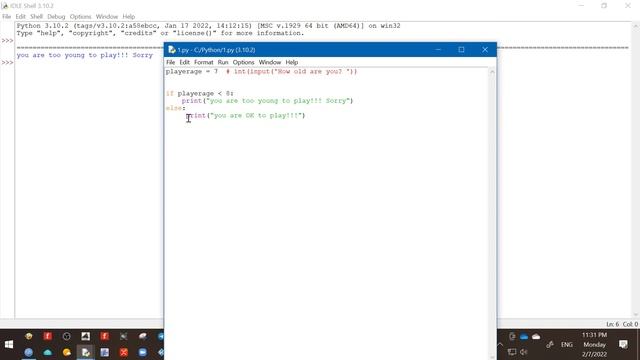Click the pen-shaped icon beside ENG in tray
The image size is (640, 360).
550,345
